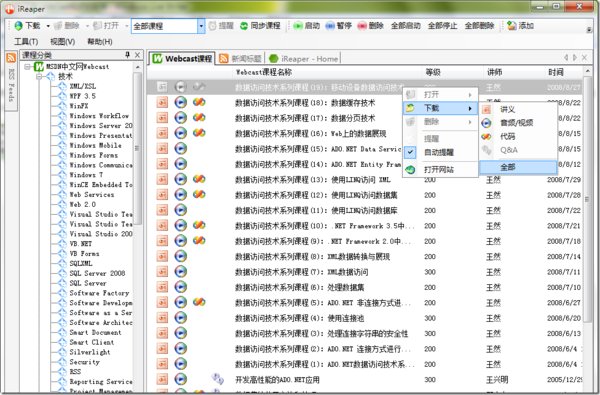
Task: Collapse MSDN中文网Webcast tree node
Action: pos(27,67)
